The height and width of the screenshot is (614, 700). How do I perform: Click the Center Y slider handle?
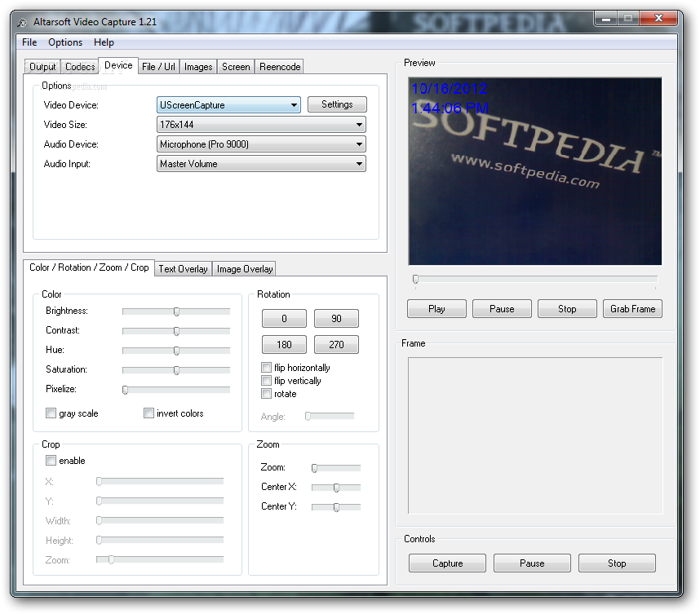(x=336, y=507)
